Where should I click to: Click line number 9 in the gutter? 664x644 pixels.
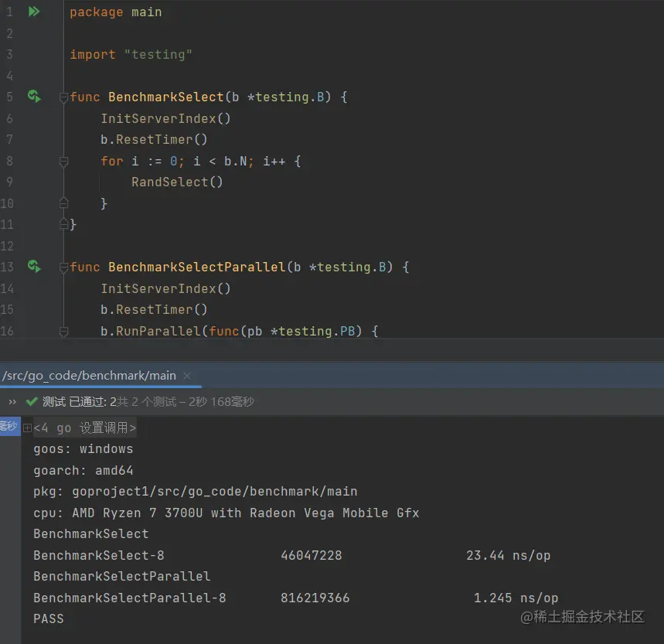click(9, 182)
